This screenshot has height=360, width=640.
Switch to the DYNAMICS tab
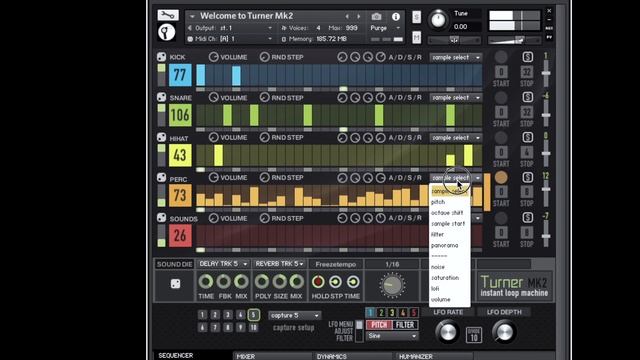(331, 356)
